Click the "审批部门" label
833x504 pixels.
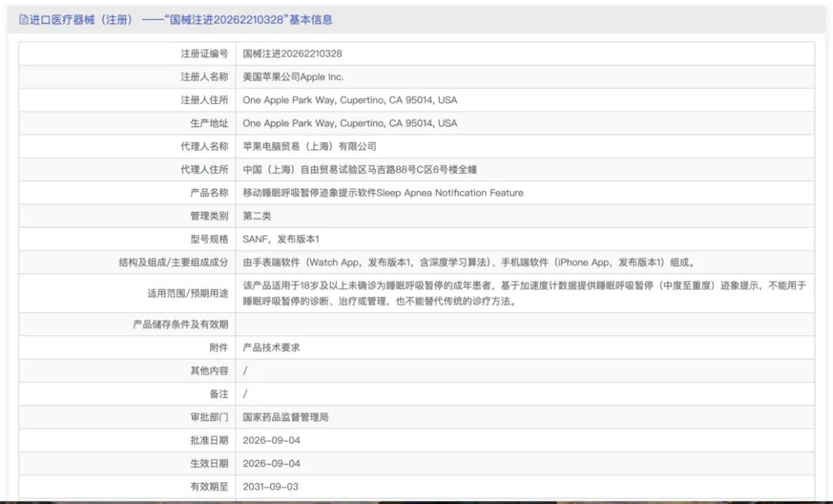click(x=209, y=418)
